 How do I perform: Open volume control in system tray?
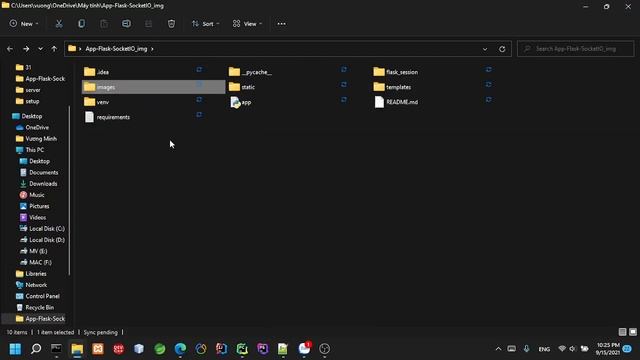[573, 349]
